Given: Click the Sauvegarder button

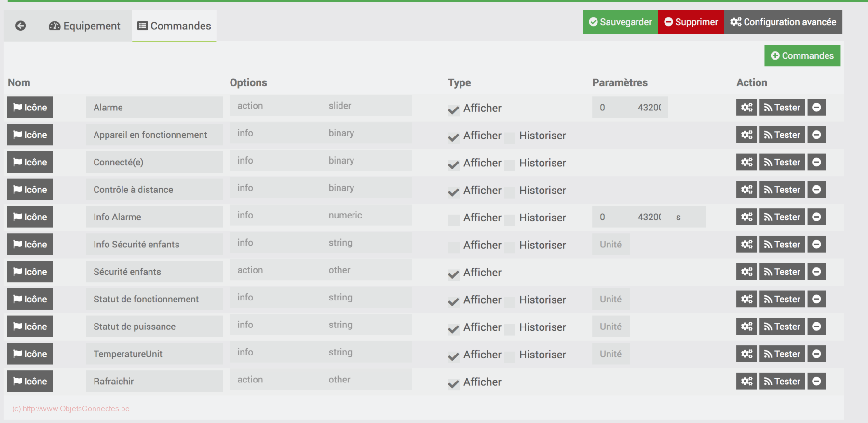Looking at the screenshot, I should pyautogui.click(x=620, y=22).
